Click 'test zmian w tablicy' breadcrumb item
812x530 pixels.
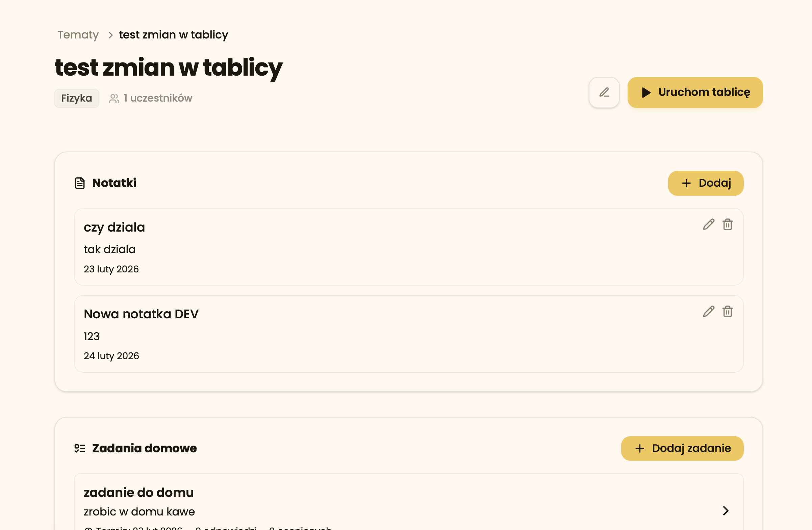pos(173,34)
